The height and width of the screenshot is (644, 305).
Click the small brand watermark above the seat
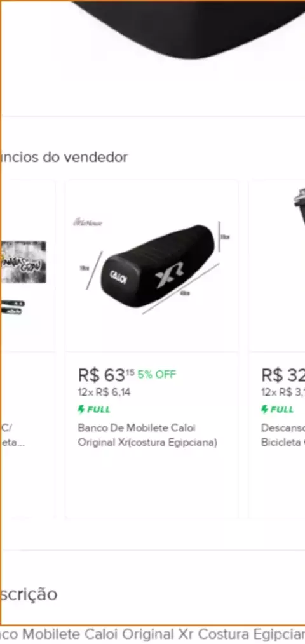coord(88,223)
